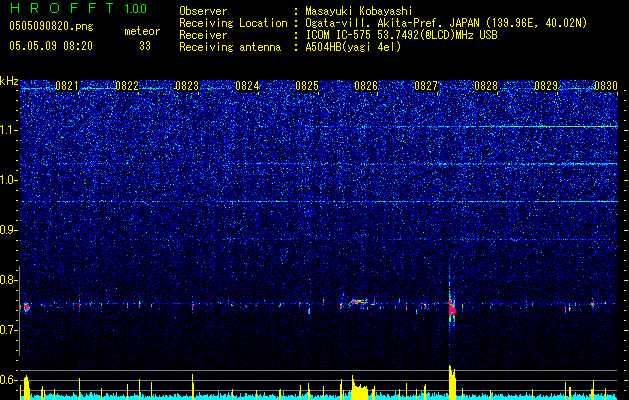Click the 1.0 kHz axis label
This screenshot has width=629, height=400.
click(x=9, y=181)
